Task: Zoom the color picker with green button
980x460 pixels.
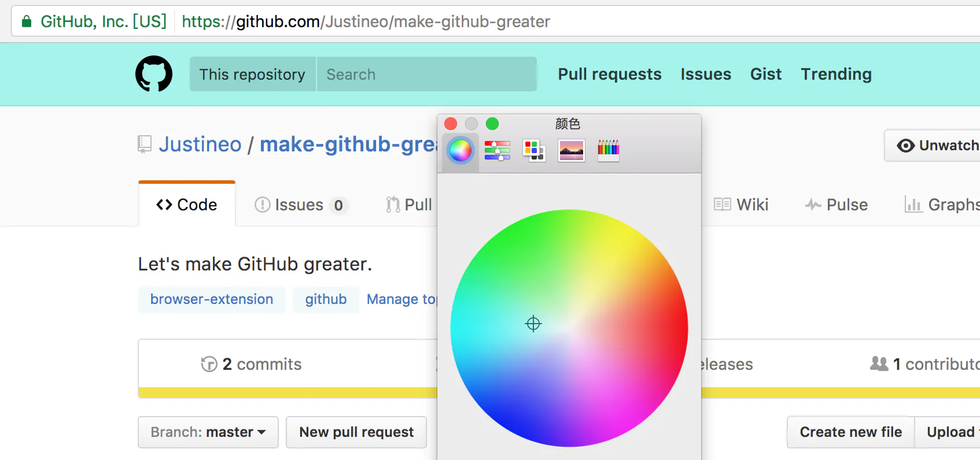Action: pyautogui.click(x=492, y=124)
